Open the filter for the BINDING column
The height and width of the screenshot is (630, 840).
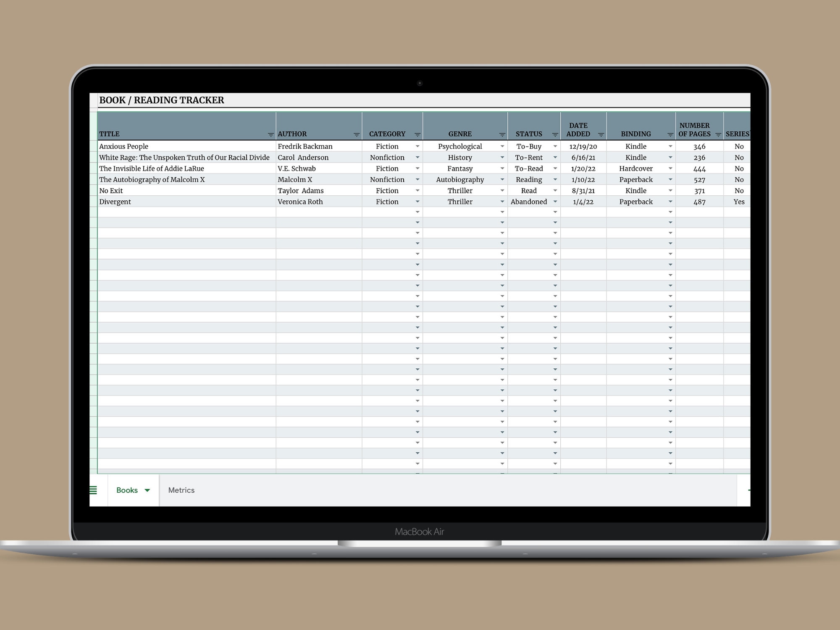[670, 134]
